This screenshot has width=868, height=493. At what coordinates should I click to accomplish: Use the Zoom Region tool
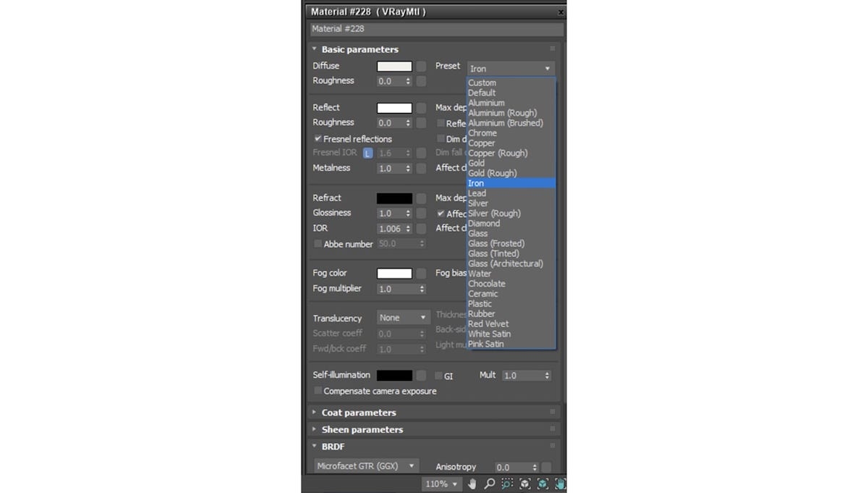point(506,484)
